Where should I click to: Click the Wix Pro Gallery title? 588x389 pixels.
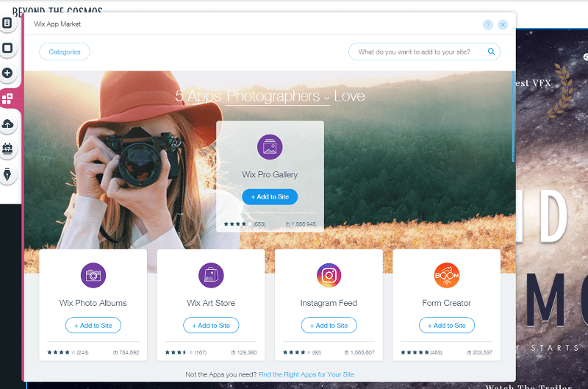click(270, 174)
